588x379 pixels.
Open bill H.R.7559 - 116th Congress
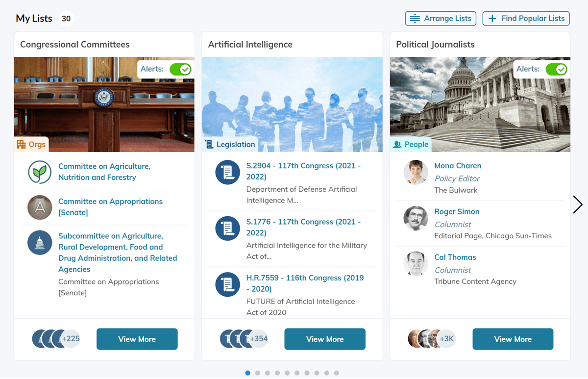tap(305, 283)
